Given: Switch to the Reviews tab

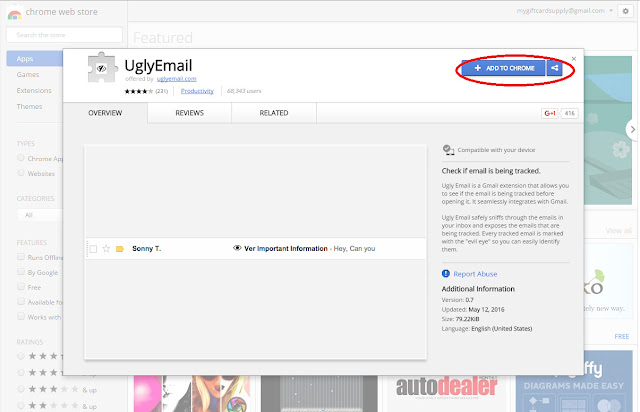Looking at the screenshot, I should tap(189, 113).
